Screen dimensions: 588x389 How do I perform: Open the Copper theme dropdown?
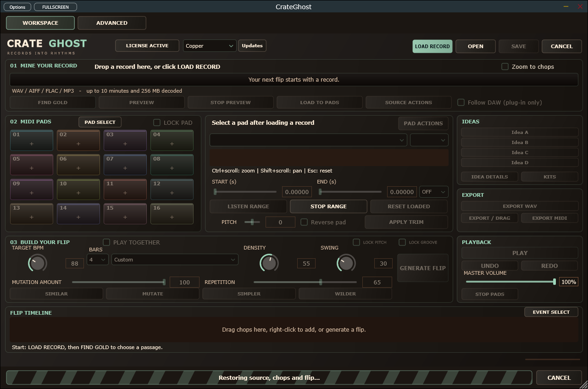coord(210,46)
